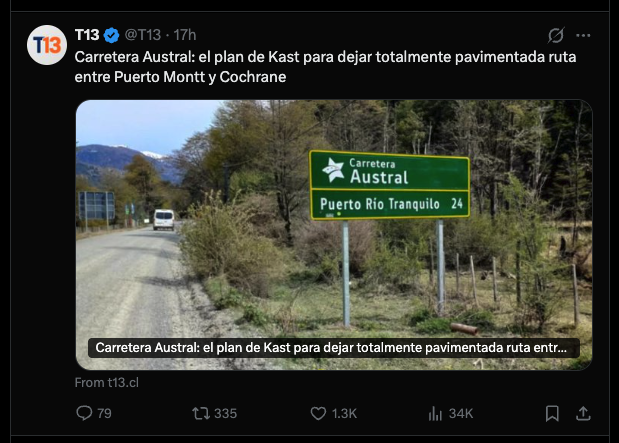View analytics bar chart icon
This screenshot has height=443, width=619.
[435, 413]
